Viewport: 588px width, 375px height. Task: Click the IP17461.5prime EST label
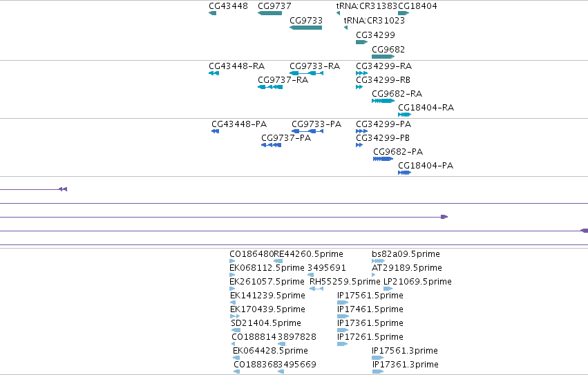pos(370,310)
